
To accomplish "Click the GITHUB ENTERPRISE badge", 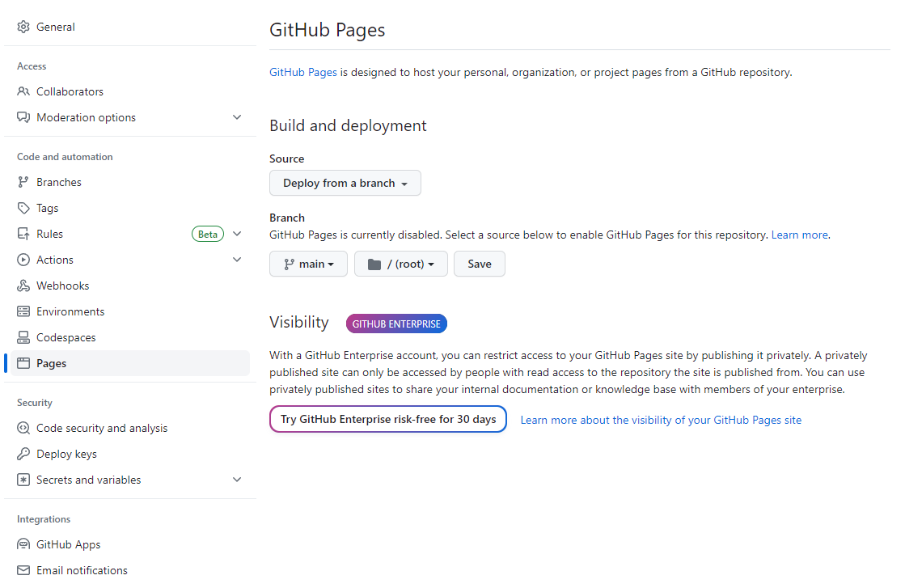I will [396, 324].
